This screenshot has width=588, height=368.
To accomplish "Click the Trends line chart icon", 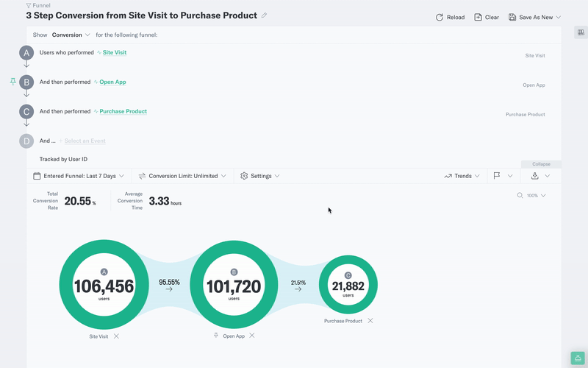I will pyautogui.click(x=448, y=176).
